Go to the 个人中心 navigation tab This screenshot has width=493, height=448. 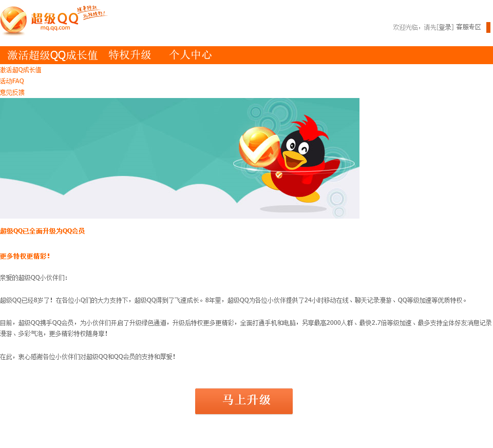point(191,55)
